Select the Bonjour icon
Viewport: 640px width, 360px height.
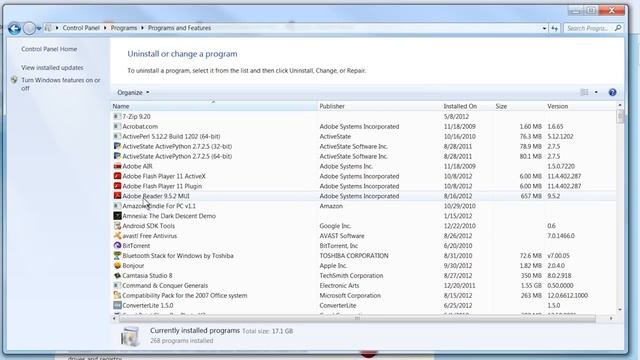click(x=117, y=266)
